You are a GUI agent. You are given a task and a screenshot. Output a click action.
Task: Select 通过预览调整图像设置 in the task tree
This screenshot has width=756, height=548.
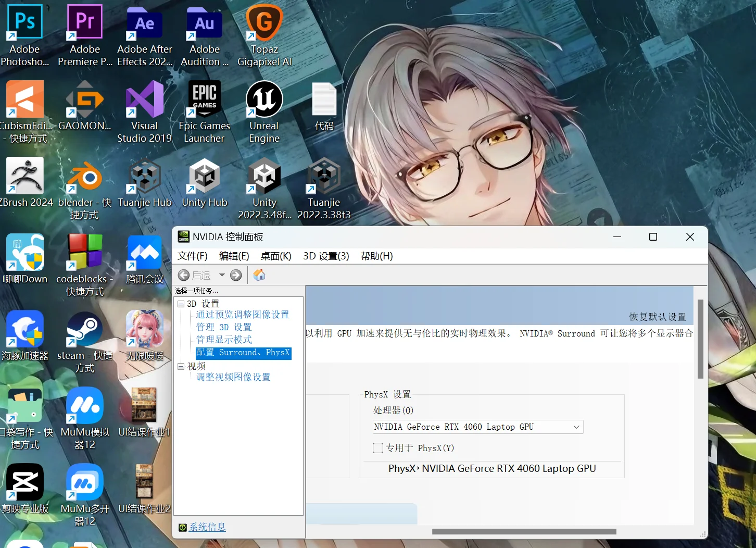(x=243, y=315)
